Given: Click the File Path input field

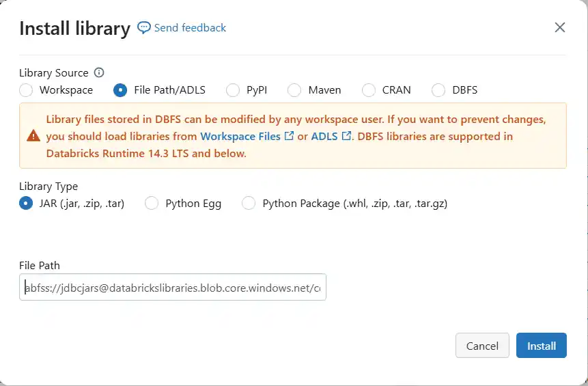Looking at the screenshot, I should [x=173, y=288].
